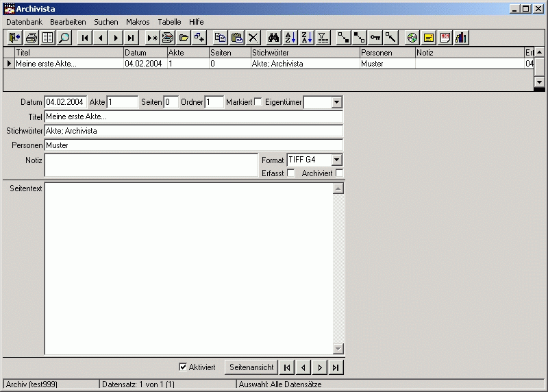
Task: Sort ascending with A-Z icon
Action: pos(290,38)
